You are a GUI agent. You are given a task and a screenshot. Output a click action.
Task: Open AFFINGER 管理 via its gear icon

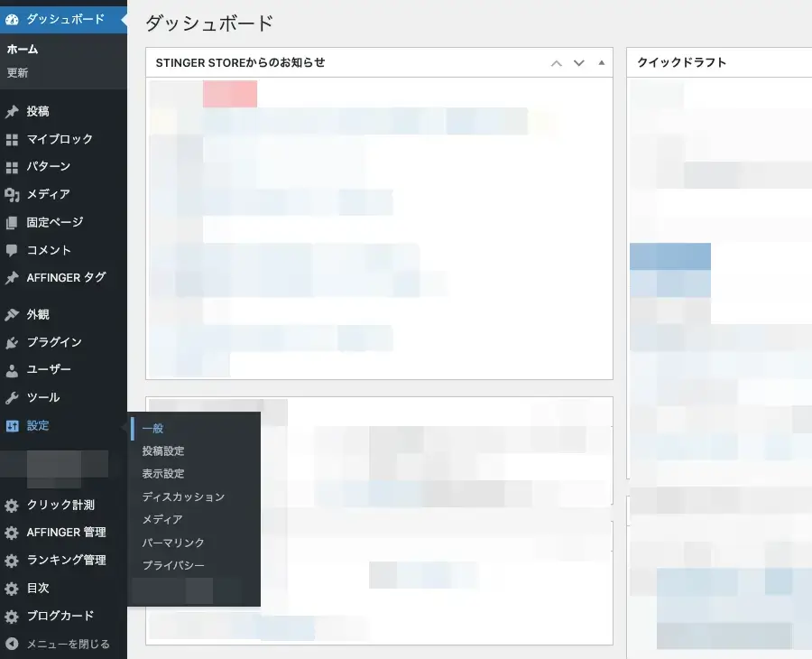[13, 532]
